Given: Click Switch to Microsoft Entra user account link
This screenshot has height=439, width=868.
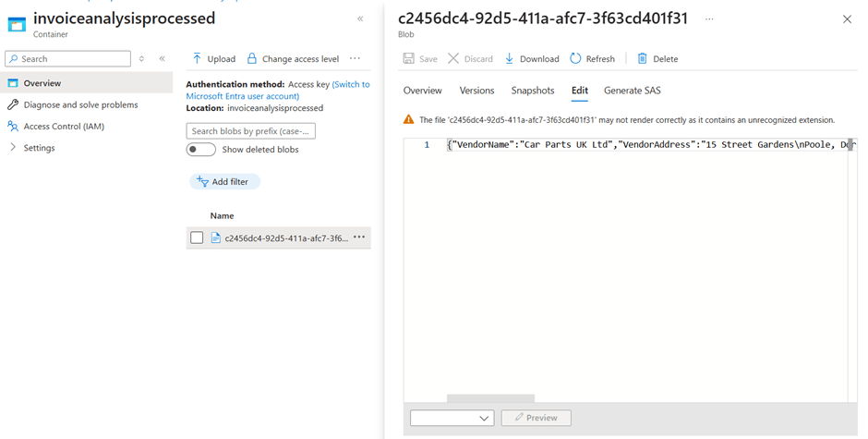Looking at the screenshot, I should pos(351,84).
